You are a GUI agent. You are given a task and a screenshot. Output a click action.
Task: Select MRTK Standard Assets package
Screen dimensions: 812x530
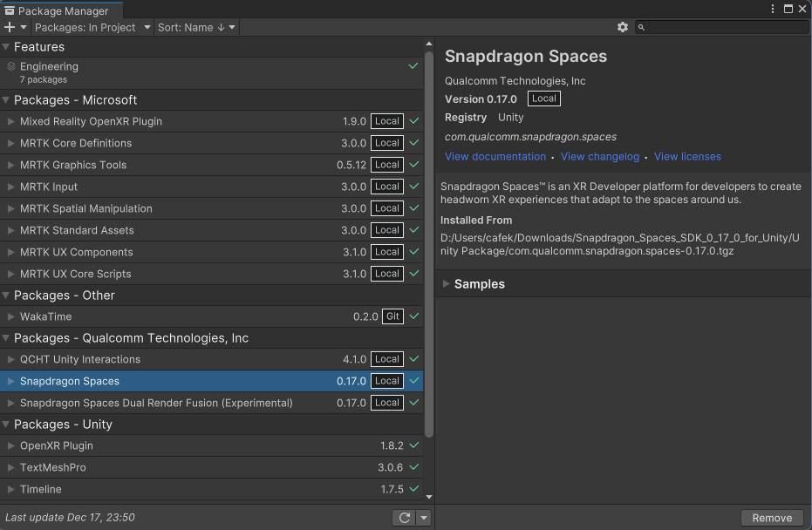[x=211, y=230]
